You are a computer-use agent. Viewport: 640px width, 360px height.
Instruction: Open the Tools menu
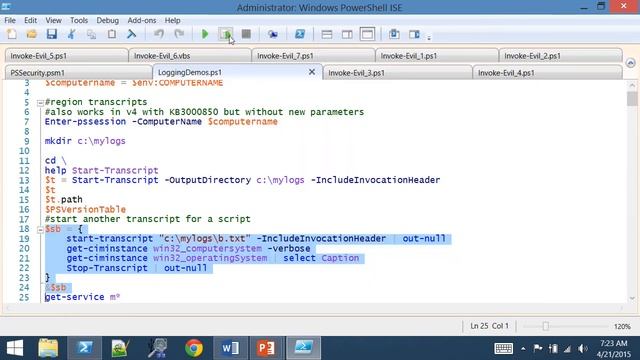79,20
